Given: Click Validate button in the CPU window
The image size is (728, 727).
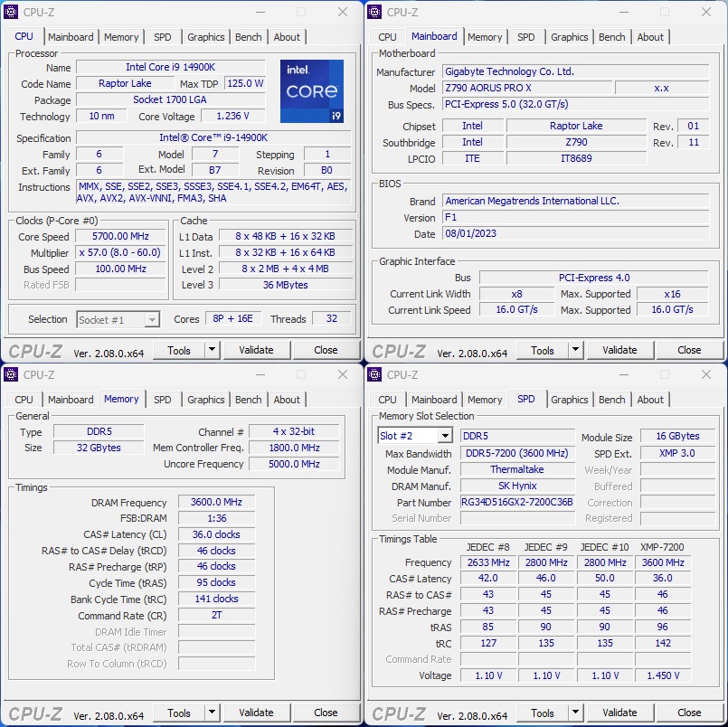Looking at the screenshot, I should [256, 350].
